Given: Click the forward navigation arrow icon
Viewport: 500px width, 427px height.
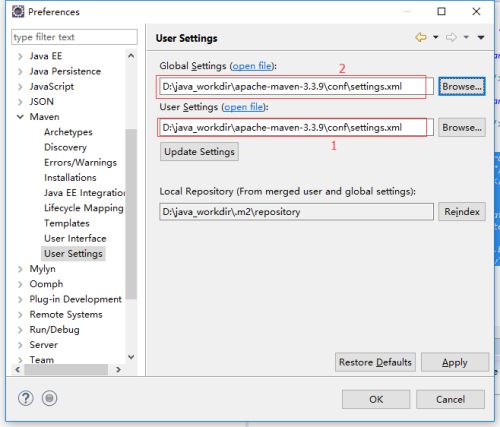Looking at the screenshot, I should pyautogui.click(x=451, y=37).
